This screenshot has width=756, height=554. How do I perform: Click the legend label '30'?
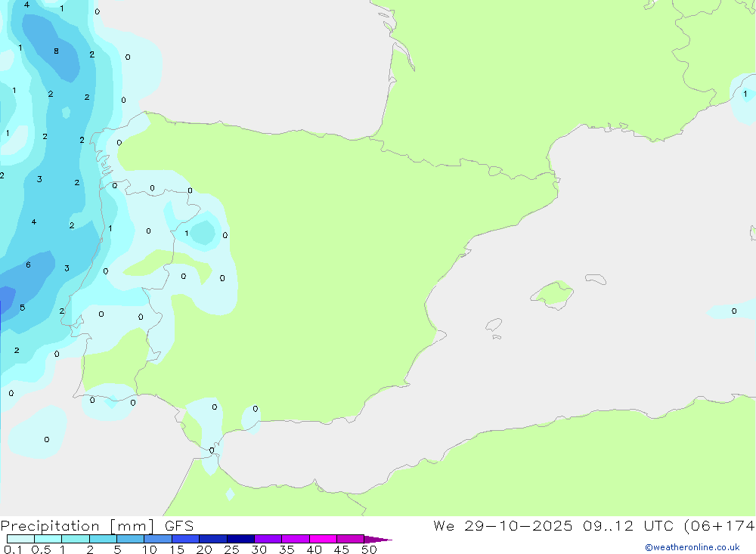[x=259, y=549]
